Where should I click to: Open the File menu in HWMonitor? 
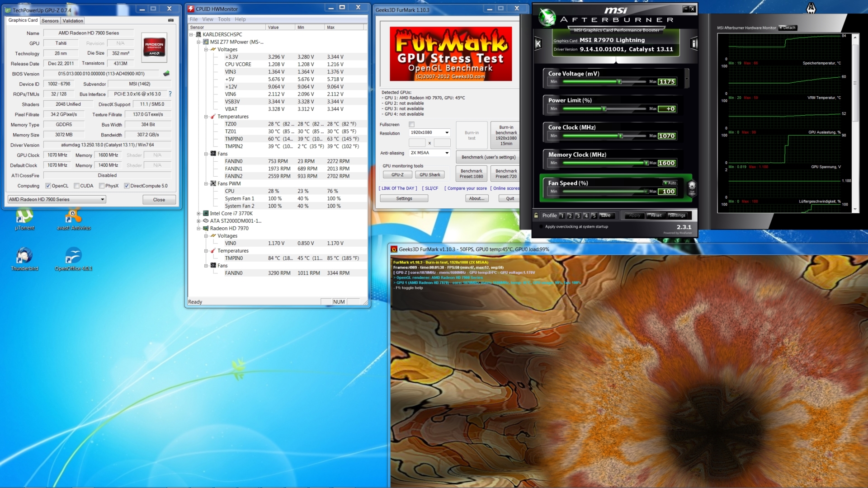coord(193,19)
